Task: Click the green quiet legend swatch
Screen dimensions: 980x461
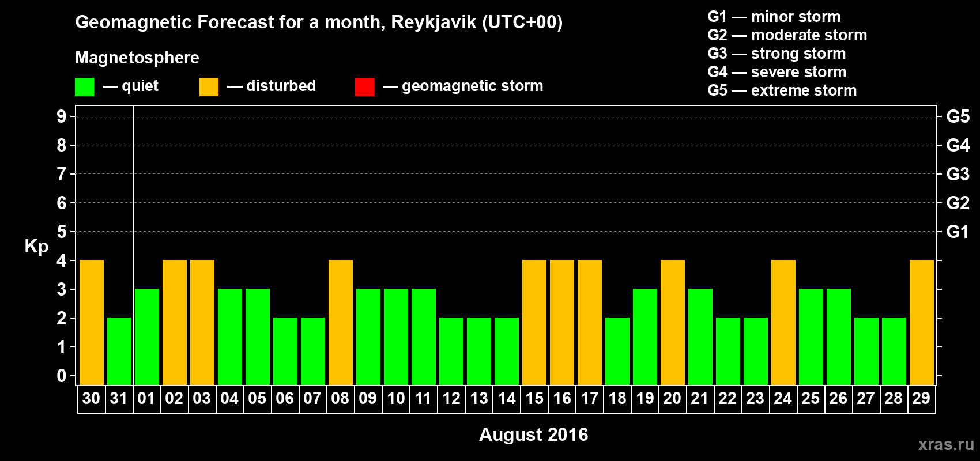Action: 84,87
